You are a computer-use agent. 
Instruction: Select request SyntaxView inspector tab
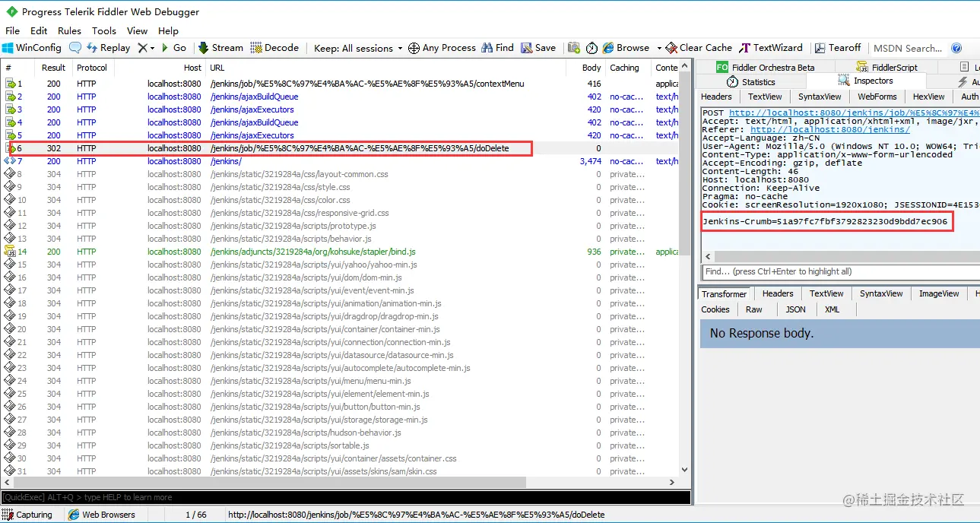820,97
